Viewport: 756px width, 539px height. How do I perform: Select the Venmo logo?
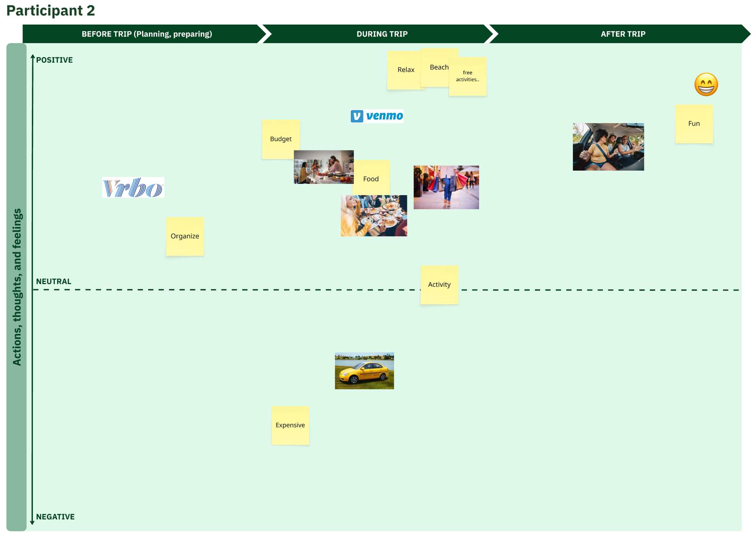tap(377, 116)
